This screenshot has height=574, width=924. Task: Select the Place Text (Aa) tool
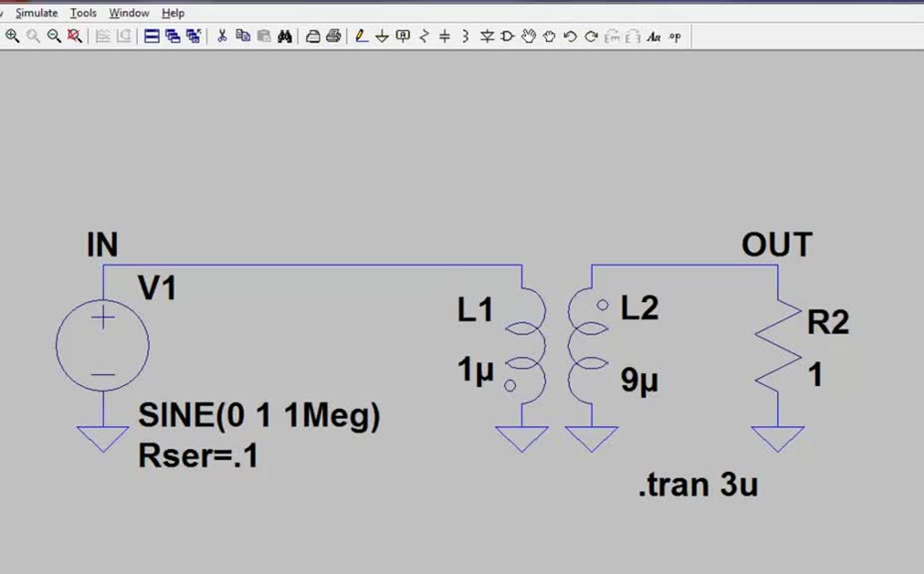coord(653,37)
